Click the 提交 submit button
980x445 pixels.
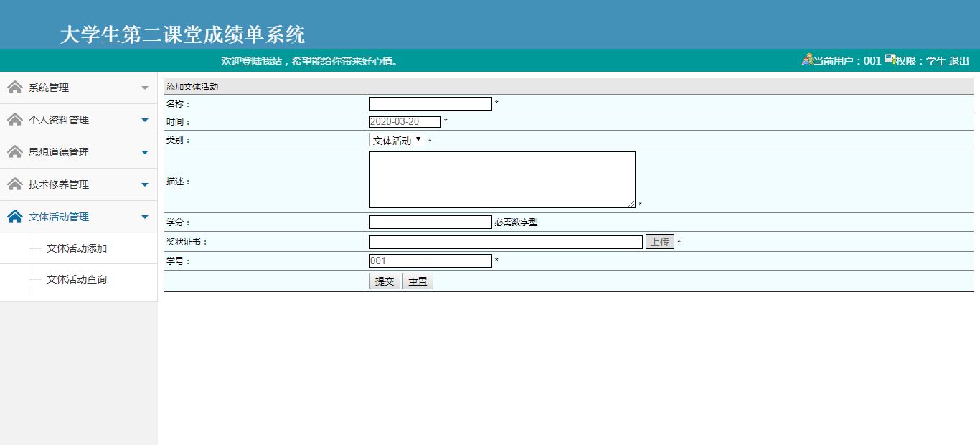point(385,281)
